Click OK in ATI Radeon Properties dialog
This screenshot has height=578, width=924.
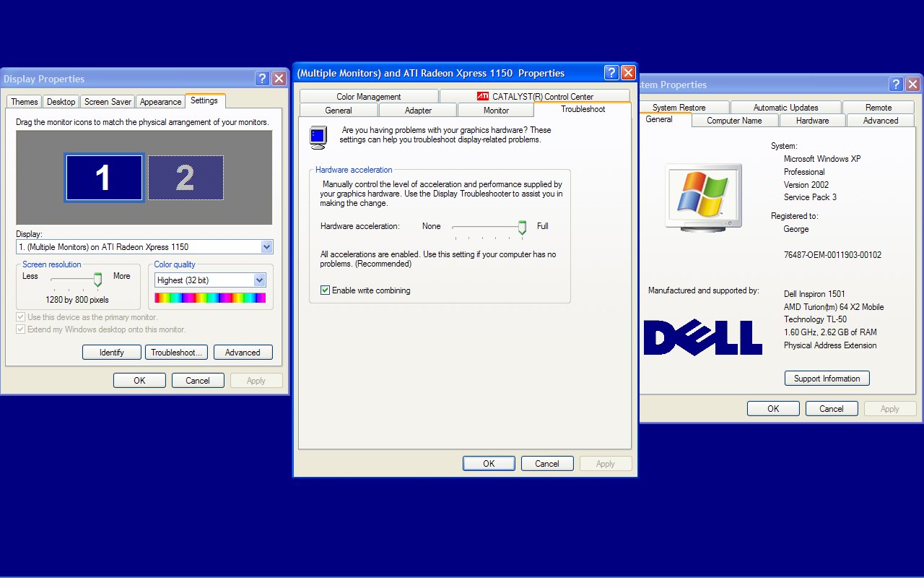489,464
